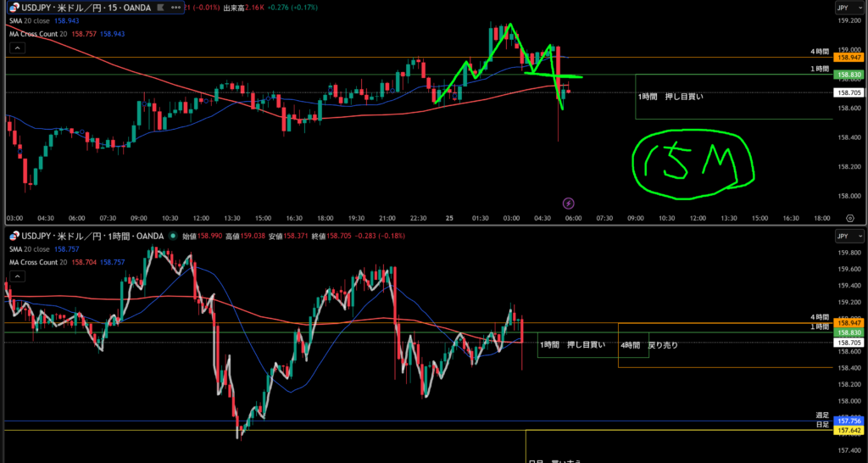Click the 09:00 mark on top chart time axis
This screenshot has width=868, height=463.
click(636, 217)
